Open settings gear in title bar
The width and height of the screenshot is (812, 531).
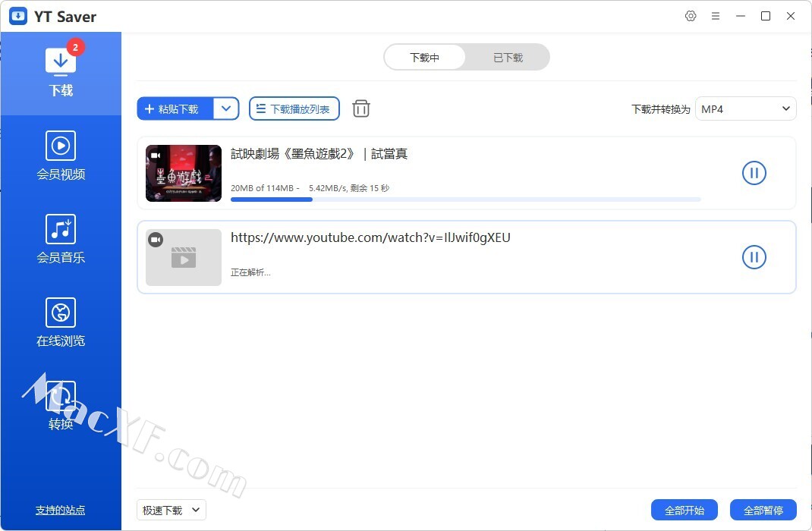tap(691, 16)
